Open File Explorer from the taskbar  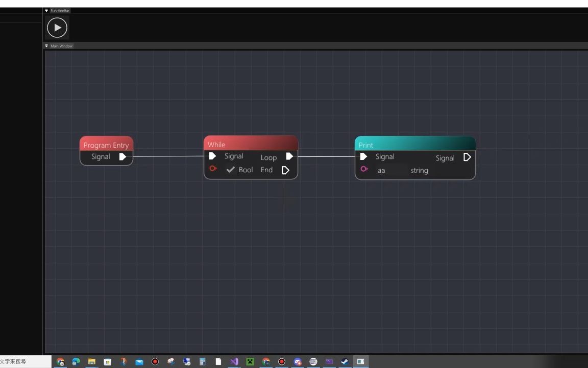(91, 362)
